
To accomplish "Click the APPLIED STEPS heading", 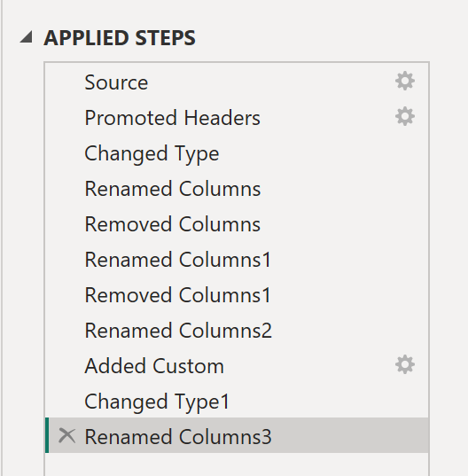I will tap(120, 38).
